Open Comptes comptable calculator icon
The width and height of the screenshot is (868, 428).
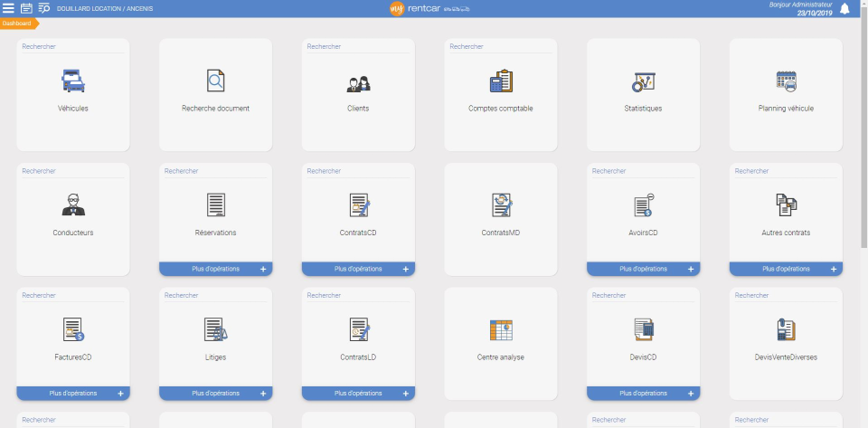coord(501,81)
